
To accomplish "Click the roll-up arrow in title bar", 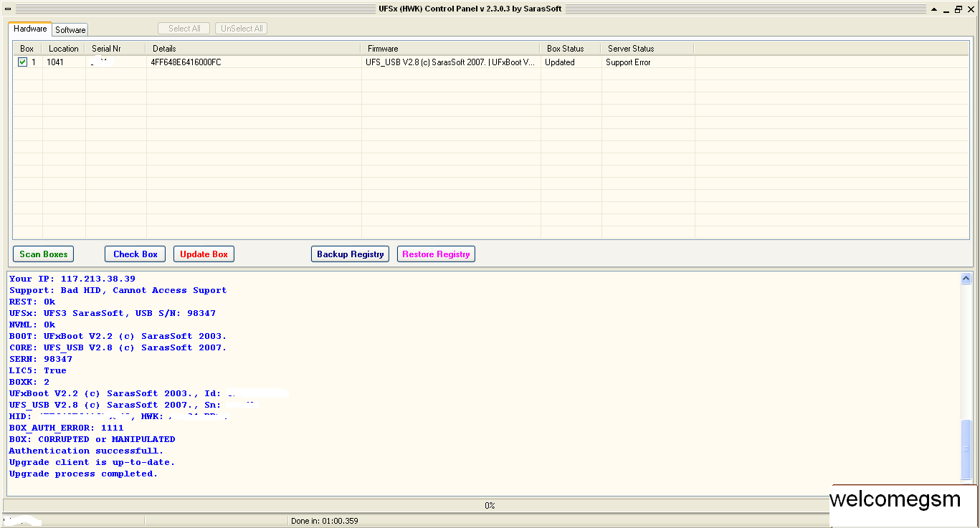I will pyautogui.click(x=934, y=9).
